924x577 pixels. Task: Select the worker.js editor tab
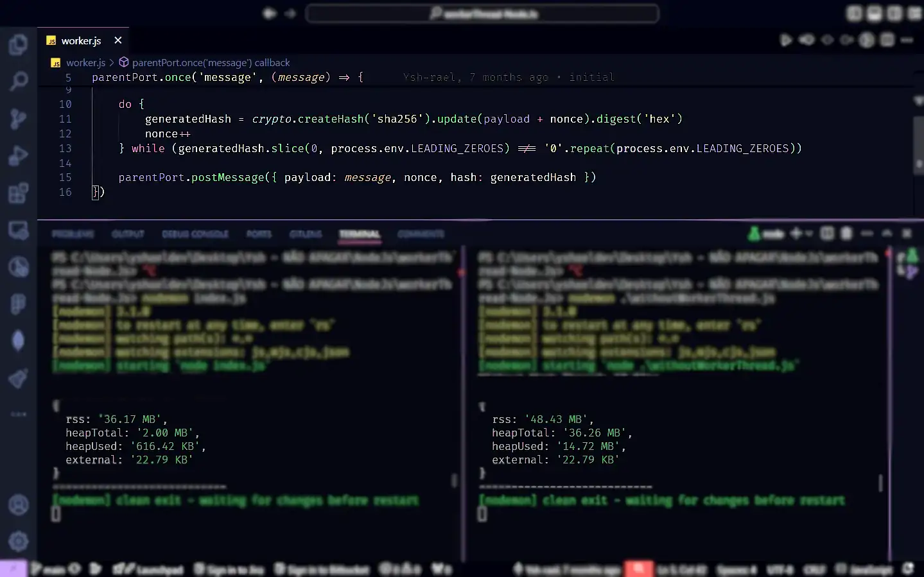click(x=82, y=40)
